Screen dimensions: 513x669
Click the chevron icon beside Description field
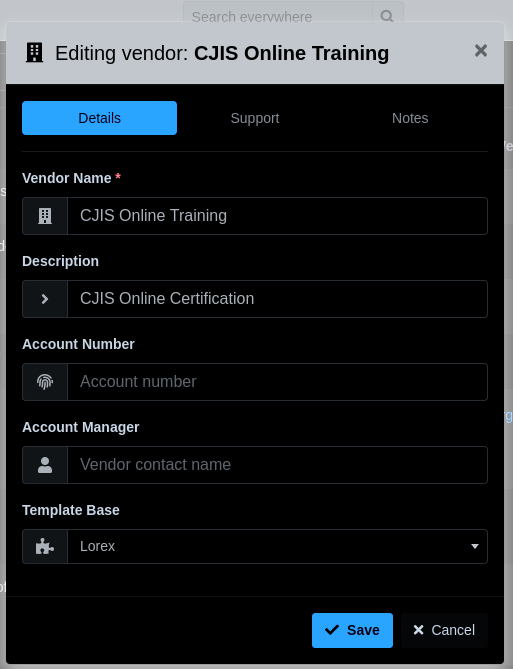45,299
